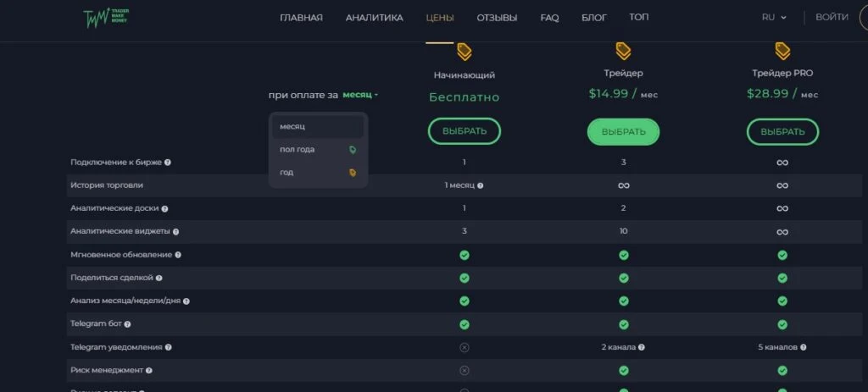Choose the Трейдер plan with ВЫБРАТЬ
This screenshot has width=868, height=392.
[x=623, y=131]
